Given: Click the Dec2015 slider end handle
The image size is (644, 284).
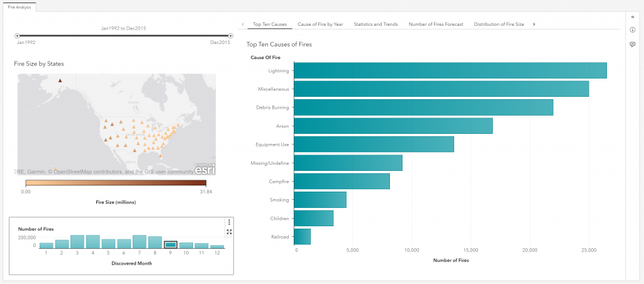Looking at the screenshot, I should pos(230,36).
